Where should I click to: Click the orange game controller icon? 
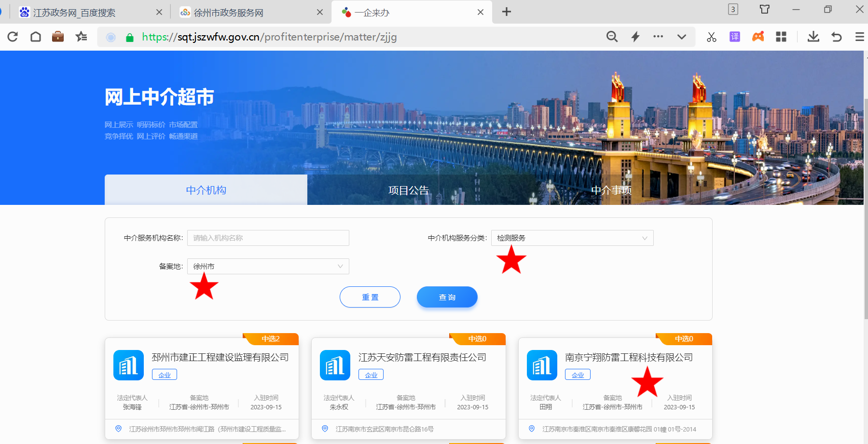[758, 37]
